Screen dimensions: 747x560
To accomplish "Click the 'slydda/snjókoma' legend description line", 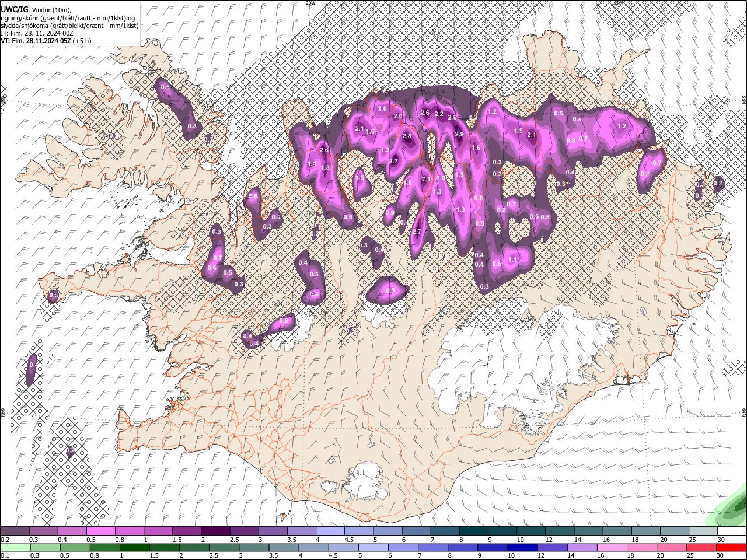I will 69,26.
